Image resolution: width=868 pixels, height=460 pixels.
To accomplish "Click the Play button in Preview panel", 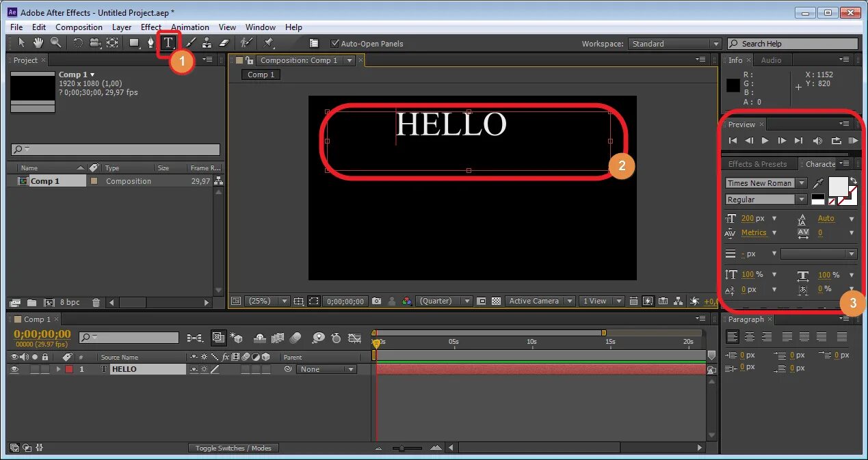I will [765, 140].
